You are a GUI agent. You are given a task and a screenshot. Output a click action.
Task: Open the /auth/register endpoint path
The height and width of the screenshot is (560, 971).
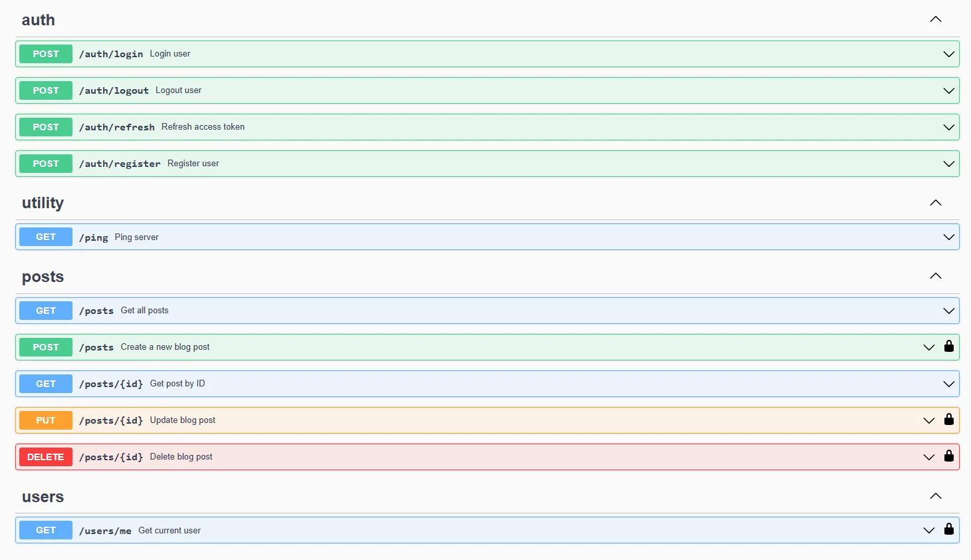120,164
